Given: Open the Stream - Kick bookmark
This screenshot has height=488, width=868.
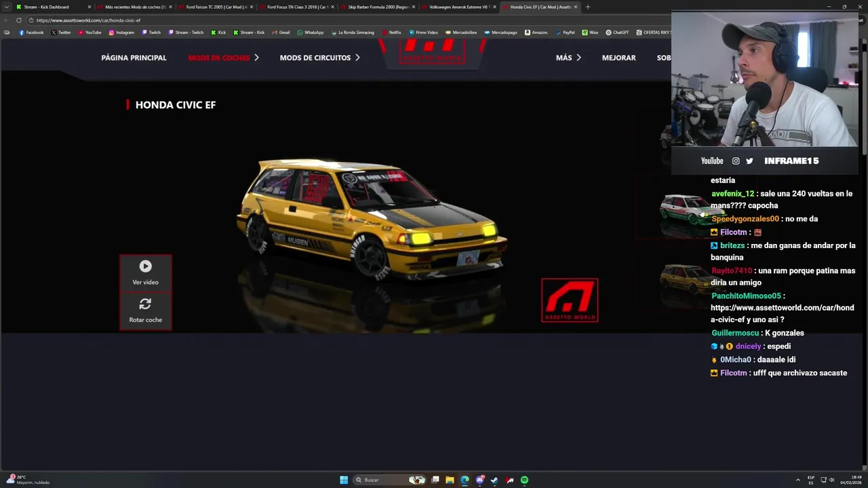Looking at the screenshot, I should 249,33.
